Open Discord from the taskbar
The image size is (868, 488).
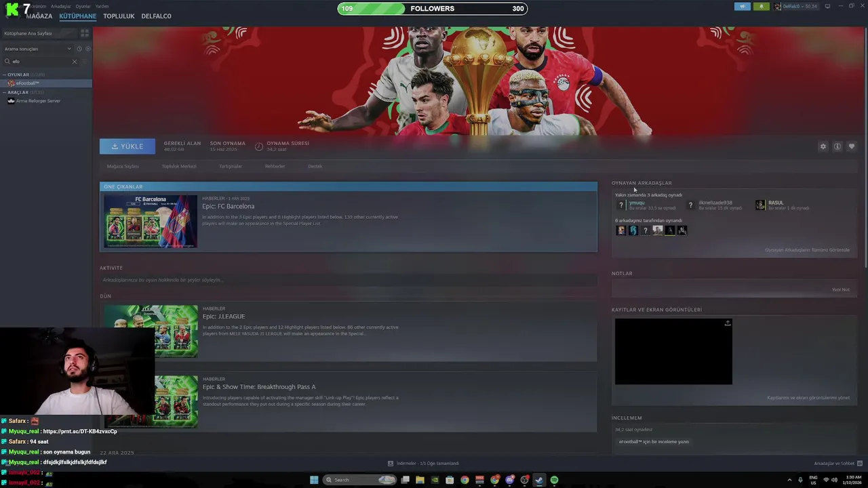509,480
